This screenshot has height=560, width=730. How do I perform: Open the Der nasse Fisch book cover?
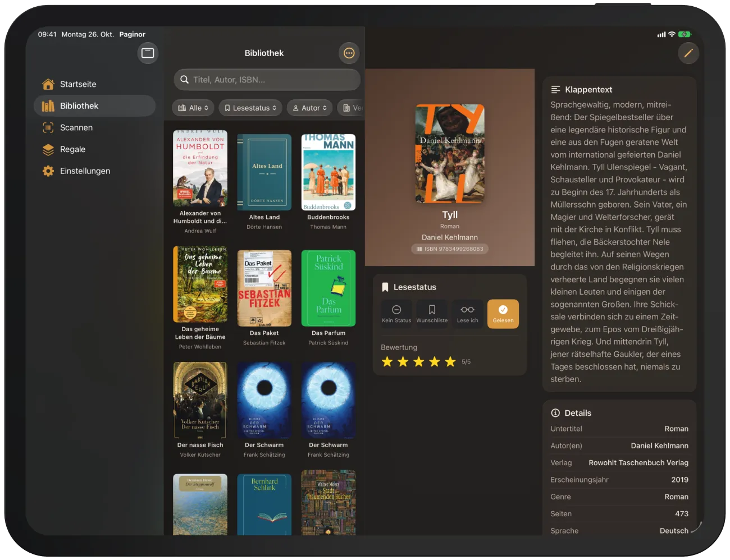point(200,400)
